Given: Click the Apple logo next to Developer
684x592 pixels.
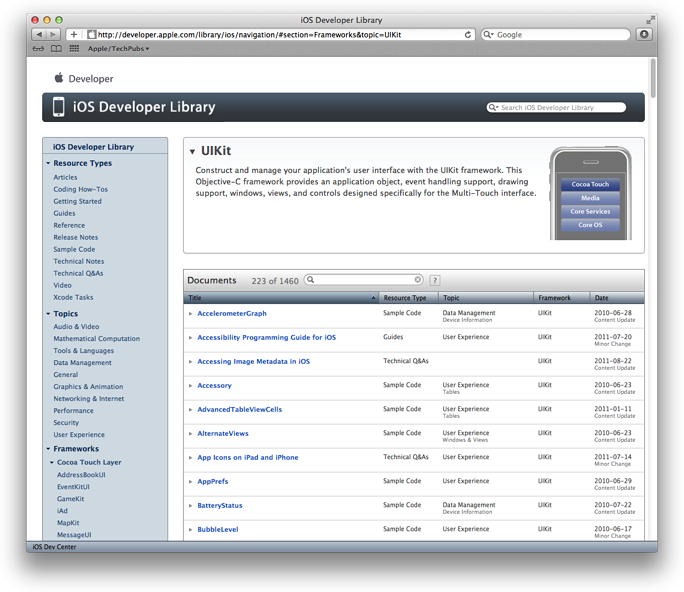Looking at the screenshot, I should (x=59, y=78).
